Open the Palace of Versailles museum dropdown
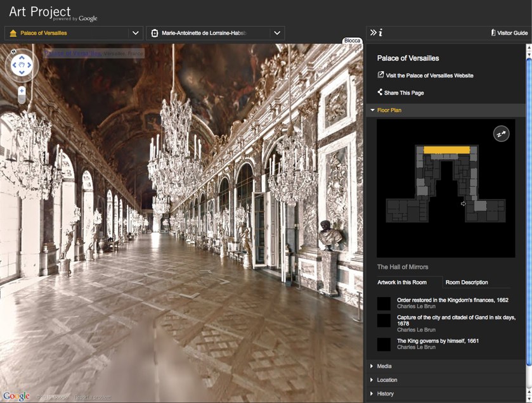The width and height of the screenshot is (532, 403). [135, 33]
